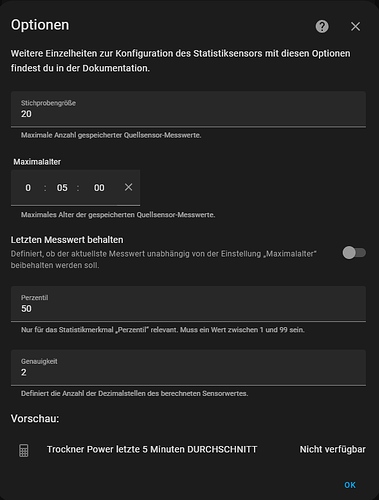Viewport: 379px width, 500px height.
Task: Focus the Genauigkeit input field
Action: 188,368
